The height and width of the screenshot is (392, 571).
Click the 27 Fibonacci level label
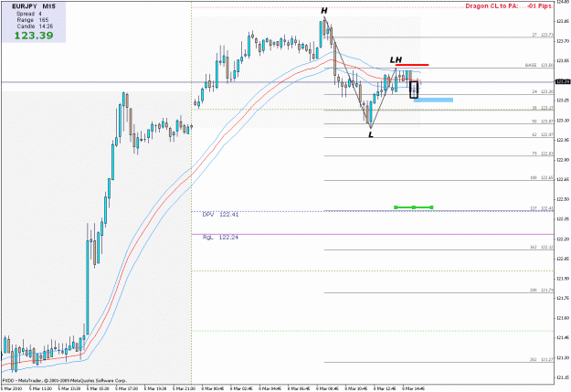pos(543,35)
